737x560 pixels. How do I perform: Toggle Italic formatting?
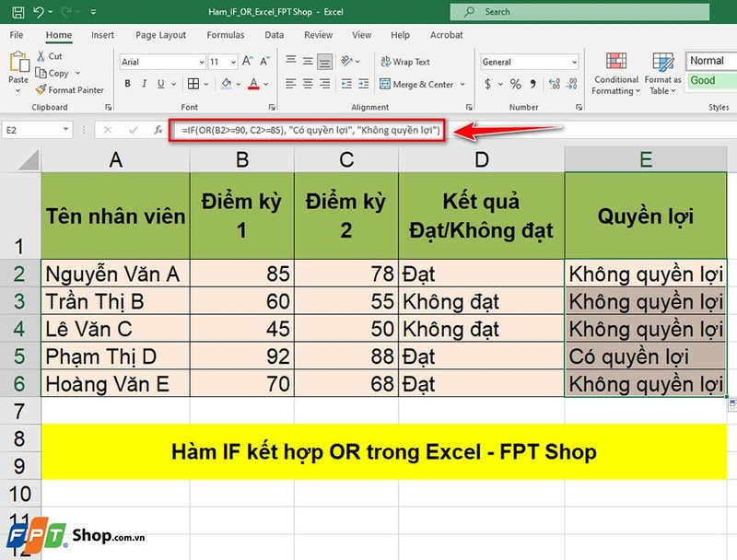pyautogui.click(x=145, y=84)
